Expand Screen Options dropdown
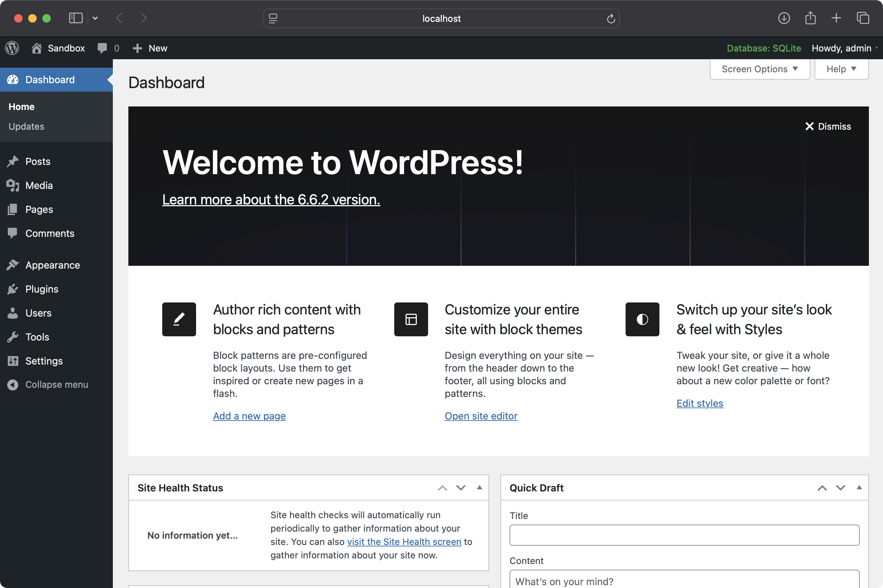 click(x=760, y=69)
